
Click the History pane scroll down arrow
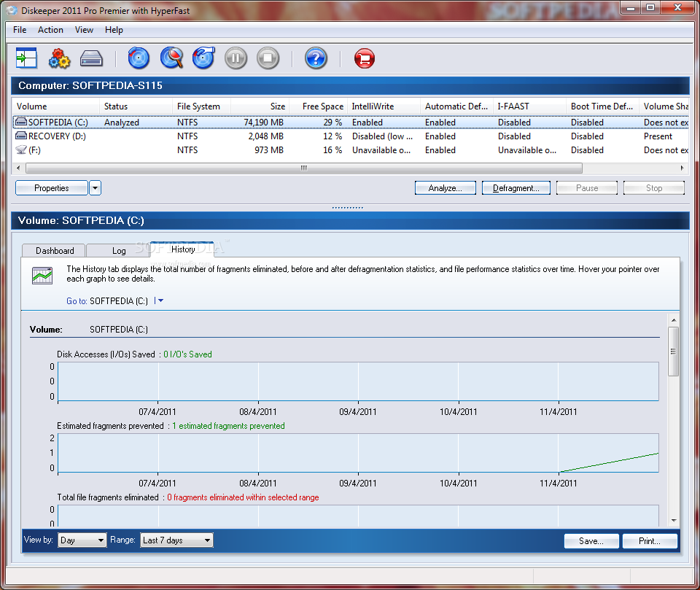point(673,521)
